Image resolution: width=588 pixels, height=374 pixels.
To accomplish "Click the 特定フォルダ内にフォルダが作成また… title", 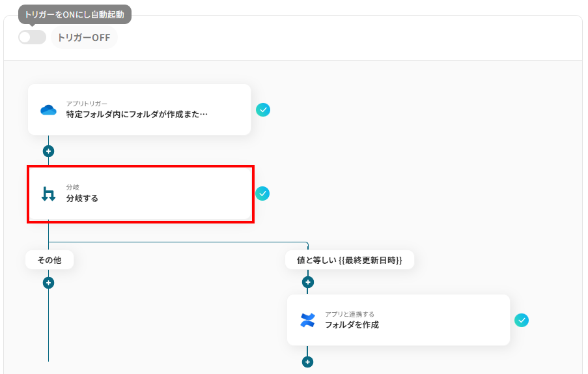I will coord(137,115).
